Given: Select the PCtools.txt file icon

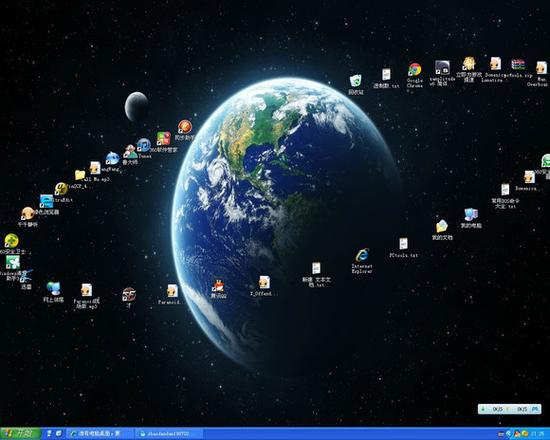Looking at the screenshot, I should pyautogui.click(x=403, y=244).
